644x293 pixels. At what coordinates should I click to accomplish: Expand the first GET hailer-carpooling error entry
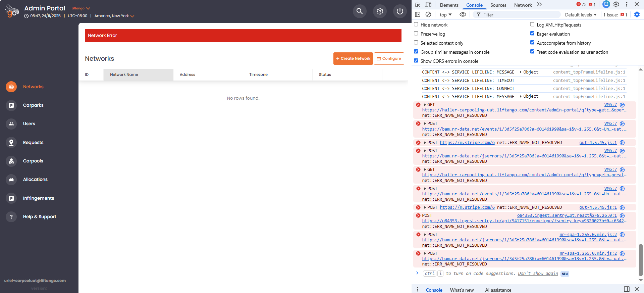(x=425, y=105)
